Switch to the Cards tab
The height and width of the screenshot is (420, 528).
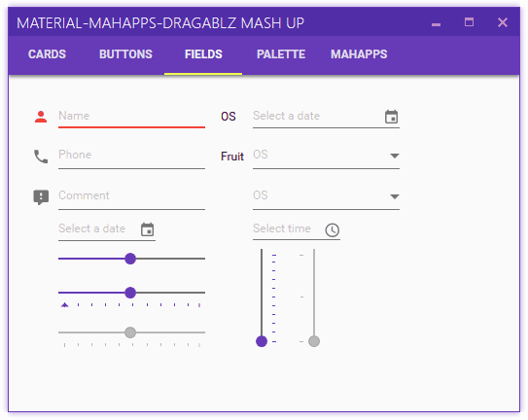tap(47, 54)
